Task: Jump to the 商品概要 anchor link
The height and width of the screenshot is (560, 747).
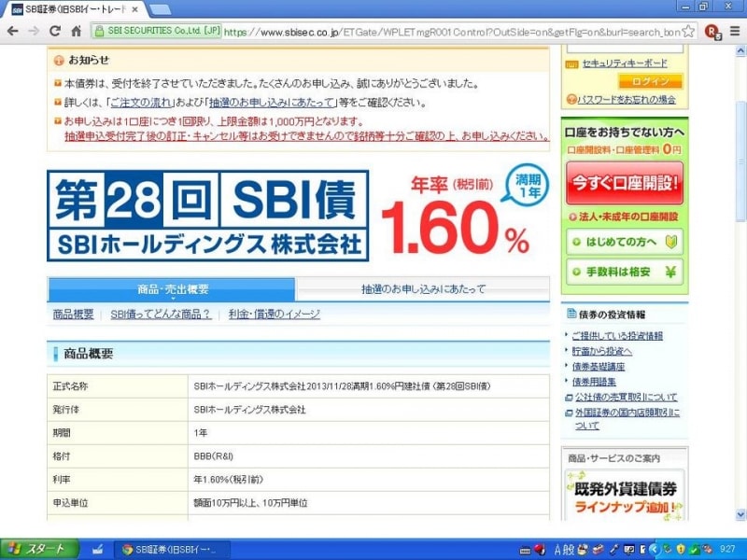Action: coord(74,315)
